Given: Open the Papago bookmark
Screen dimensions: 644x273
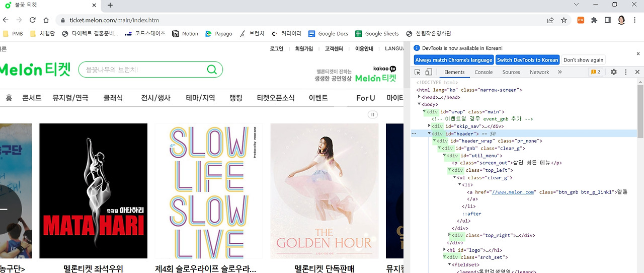Looking at the screenshot, I should [219, 34].
